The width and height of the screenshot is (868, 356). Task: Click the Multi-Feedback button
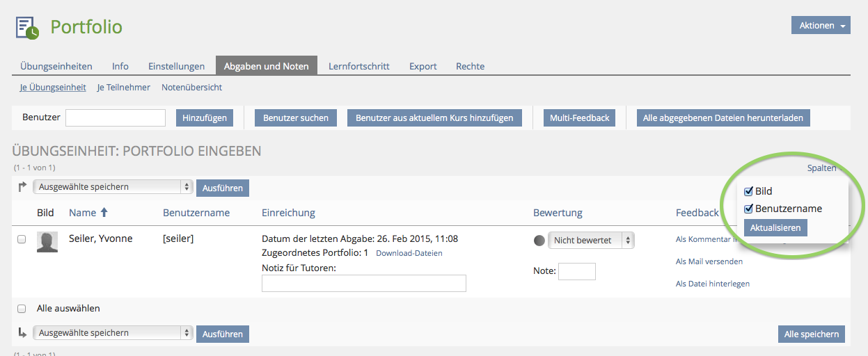pyautogui.click(x=579, y=118)
